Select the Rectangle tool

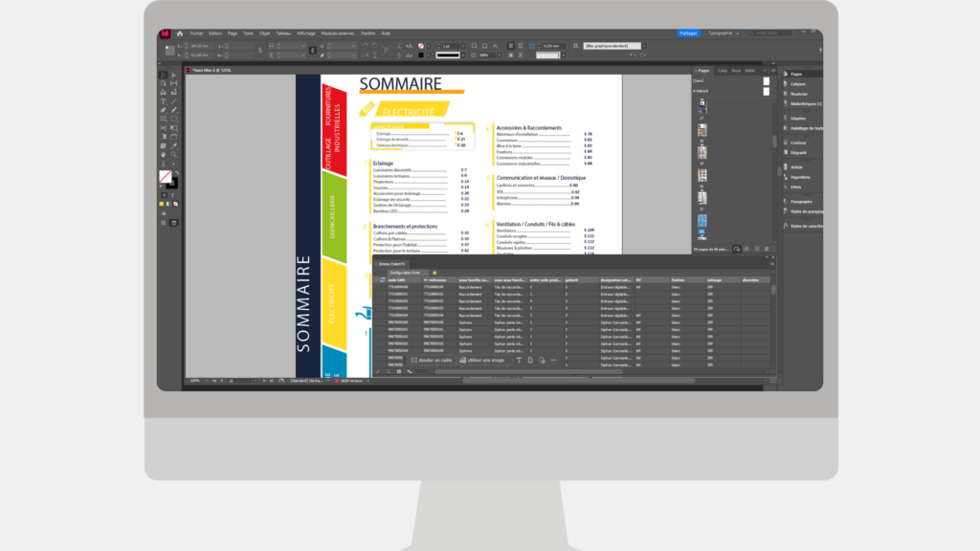[x=174, y=119]
